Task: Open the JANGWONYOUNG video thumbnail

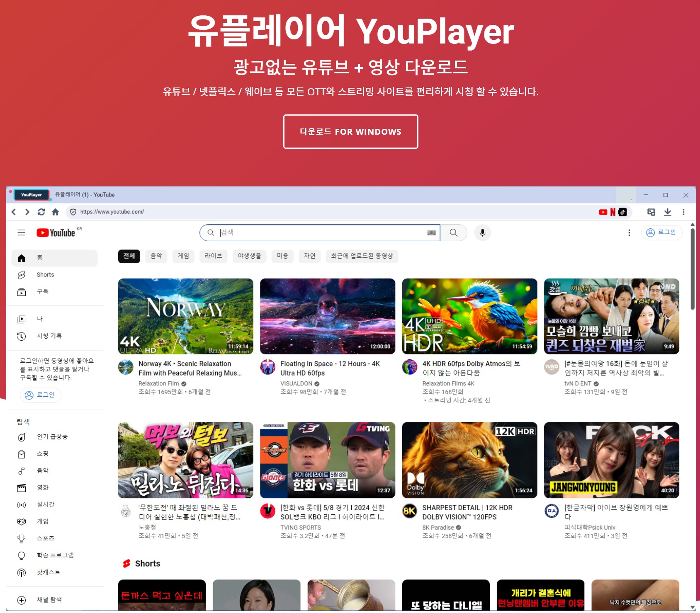Action: pyautogui.click(x=612, y=460)
